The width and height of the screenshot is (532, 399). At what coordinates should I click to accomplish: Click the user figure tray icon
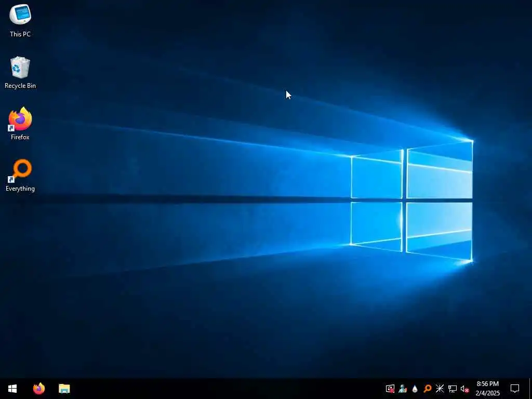click(403, 389)
